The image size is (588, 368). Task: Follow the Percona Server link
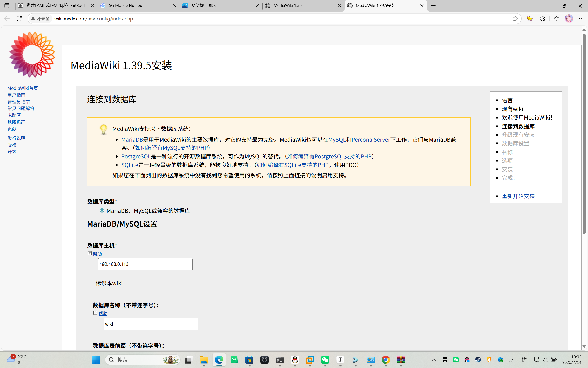[x=370, y=139]
